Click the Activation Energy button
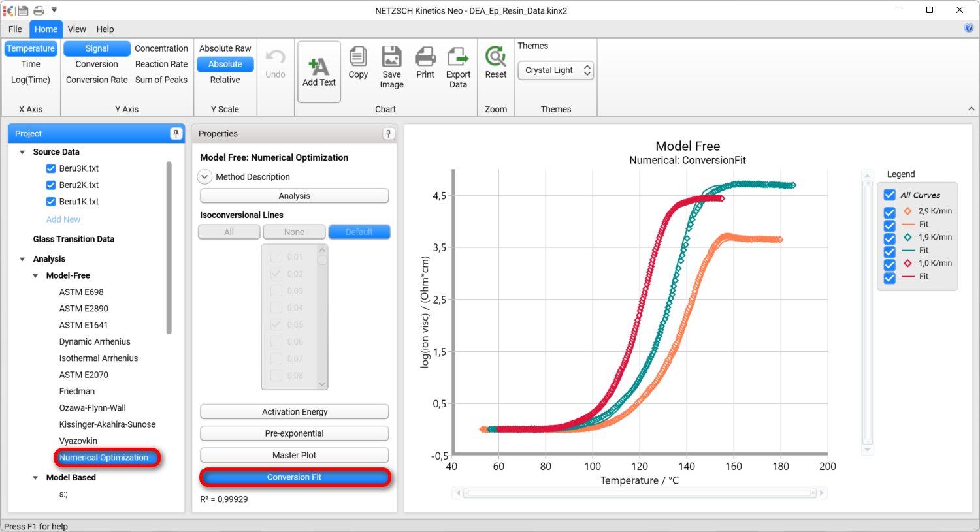 (x=294, y=412)
